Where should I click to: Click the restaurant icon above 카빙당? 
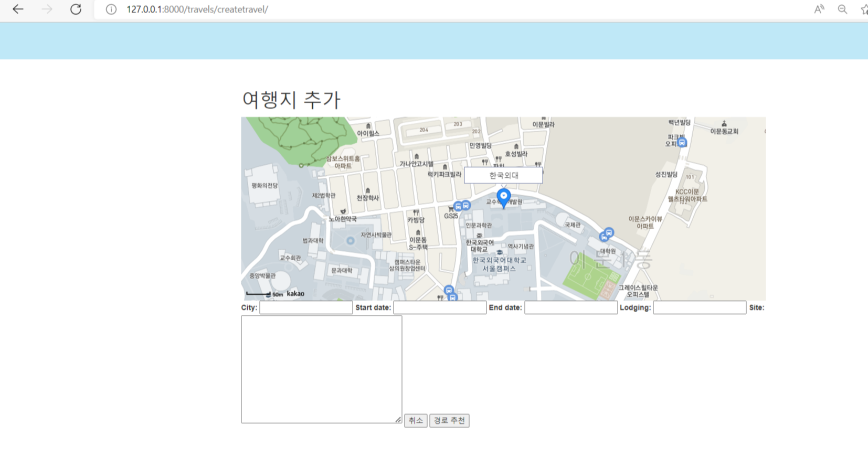pos(416,212)
